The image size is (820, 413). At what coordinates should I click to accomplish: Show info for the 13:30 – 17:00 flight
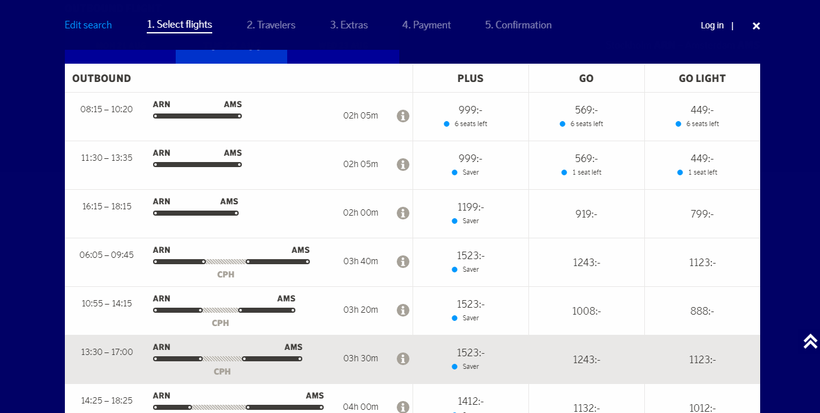pyautogui.click(x=403, y=359)
